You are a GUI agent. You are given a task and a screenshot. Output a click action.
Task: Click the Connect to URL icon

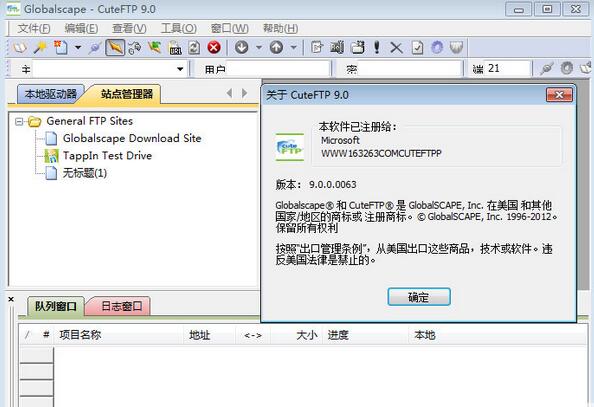(175, 48)
